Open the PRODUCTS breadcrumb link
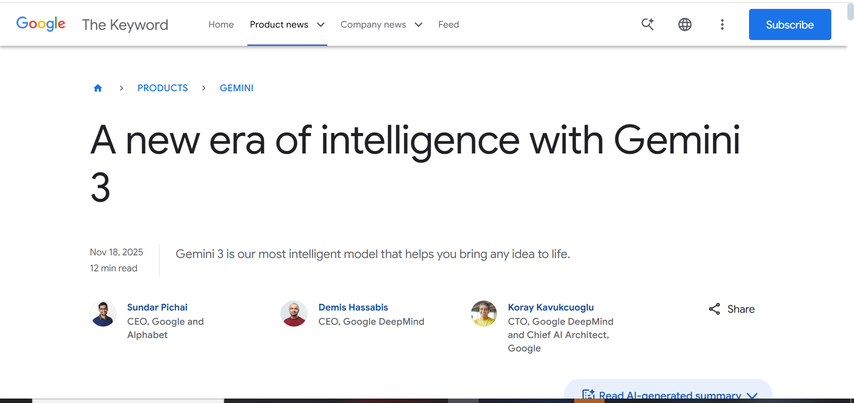 pos(162,88)
